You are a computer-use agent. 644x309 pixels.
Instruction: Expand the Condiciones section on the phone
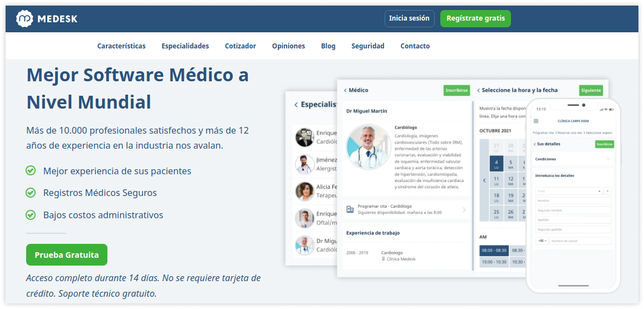[x=608, y=159]
